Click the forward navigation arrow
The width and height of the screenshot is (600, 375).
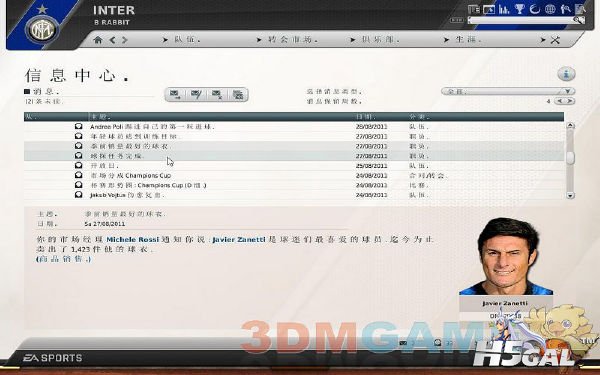pyautogui.click(x=124, y=40)
